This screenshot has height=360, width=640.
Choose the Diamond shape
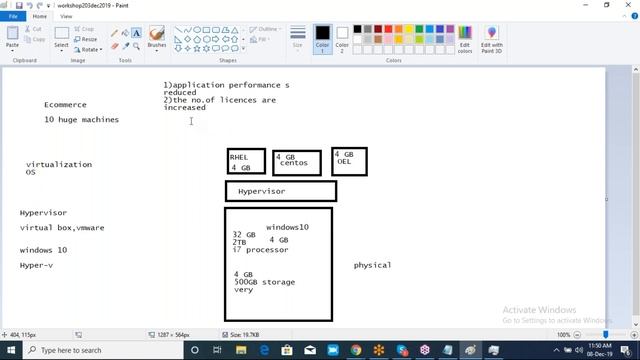[187, 40]
